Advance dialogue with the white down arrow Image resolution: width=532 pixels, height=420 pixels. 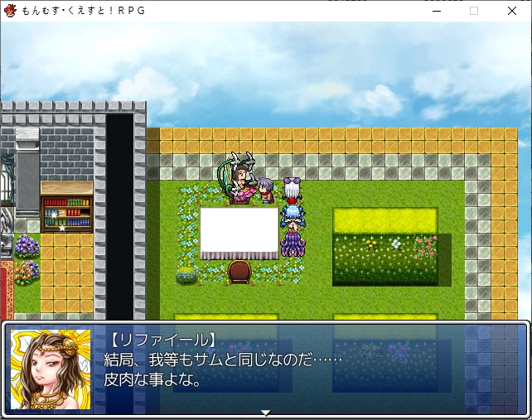tap(266, 413)
